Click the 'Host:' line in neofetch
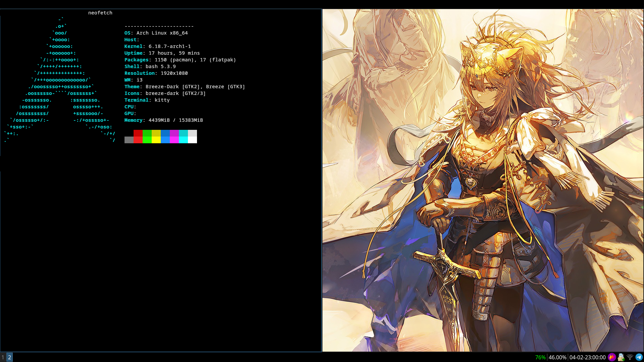The height and width of the screenshot is (362, 644). (x=132, y=40)
